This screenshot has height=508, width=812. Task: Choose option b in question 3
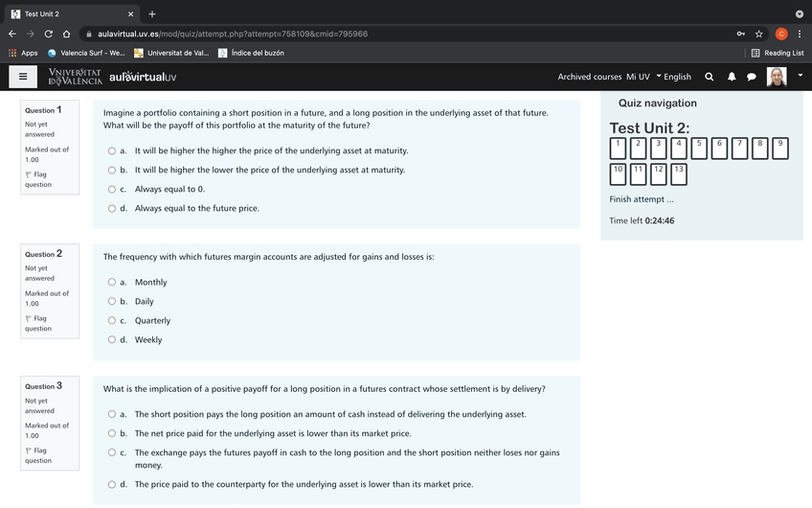(x=112, y=433)
